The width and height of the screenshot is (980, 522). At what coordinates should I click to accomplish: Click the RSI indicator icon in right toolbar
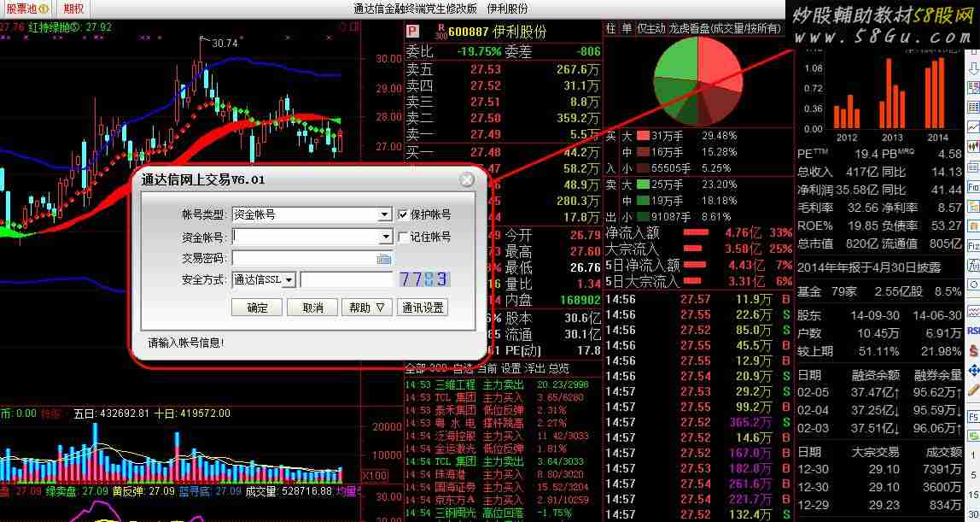pyautogui.click(x=974, y=330)
